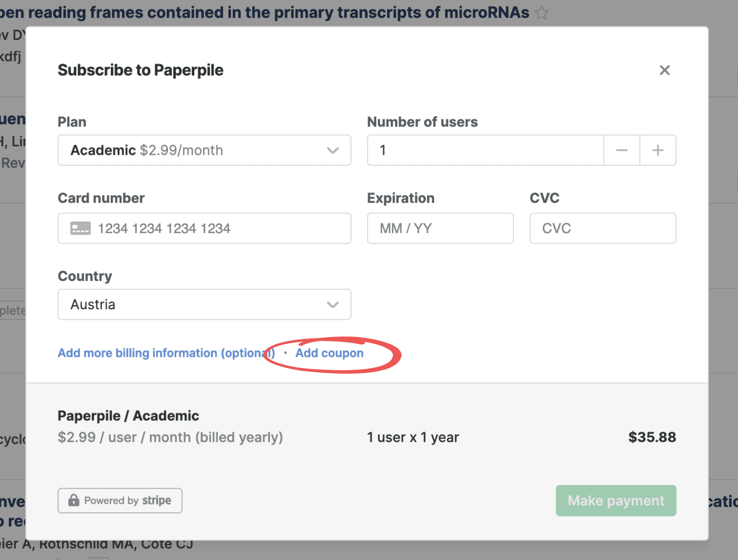Focus the Card number input field
The image size is (738, 560).
(x=218, y=228)
